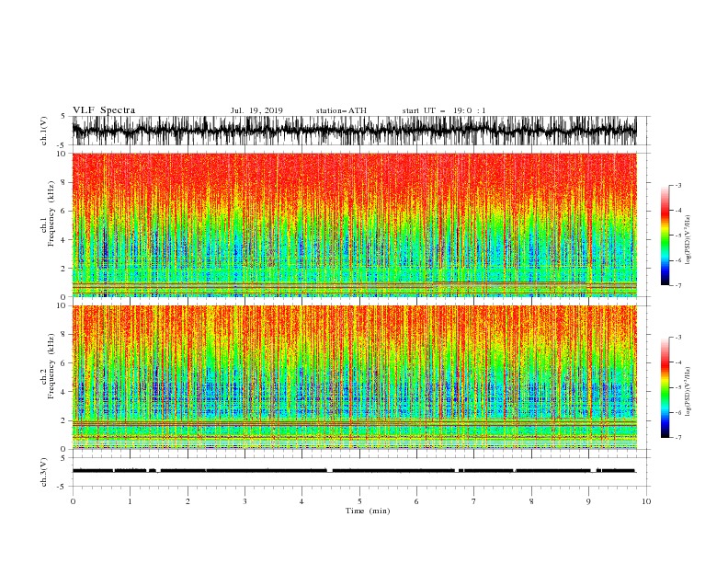Click inside the ch.1 spectrogram panel
The width and height of the screenshot is (728, 563).
pyautogui.click(x=354, y=224)
